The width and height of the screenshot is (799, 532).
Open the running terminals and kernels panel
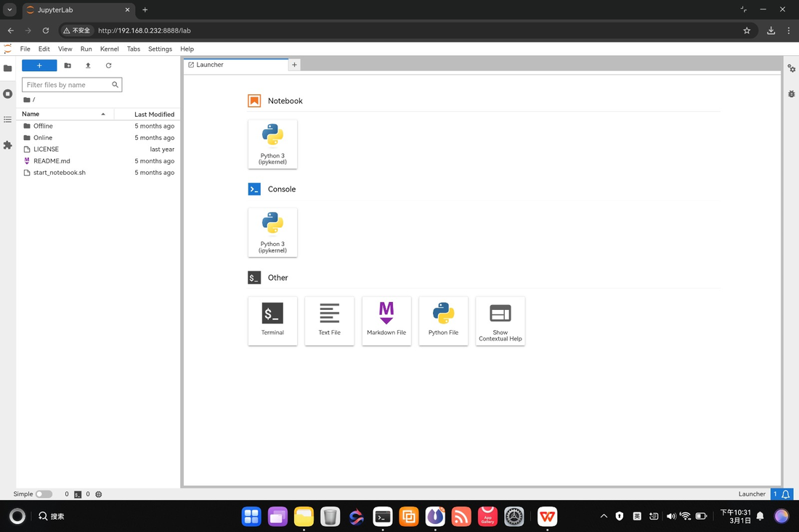(x=7, y=94)
